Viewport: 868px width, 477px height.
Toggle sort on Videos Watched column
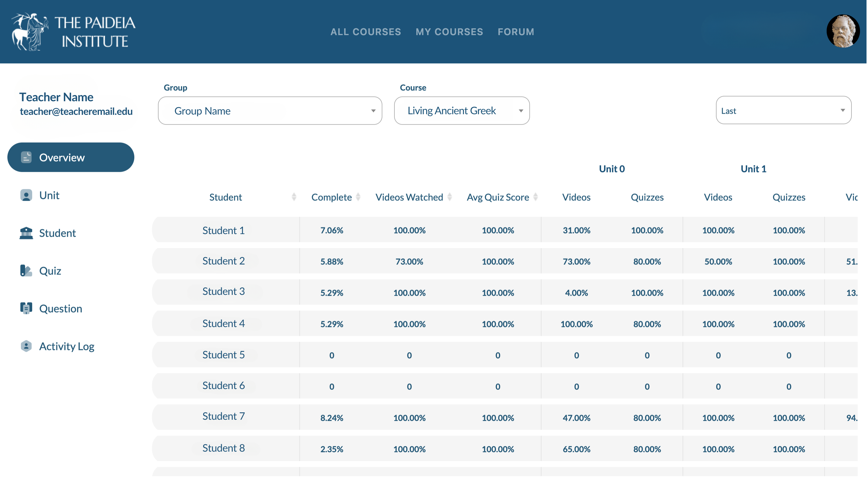pyautogui.click(x=449, y=197)
